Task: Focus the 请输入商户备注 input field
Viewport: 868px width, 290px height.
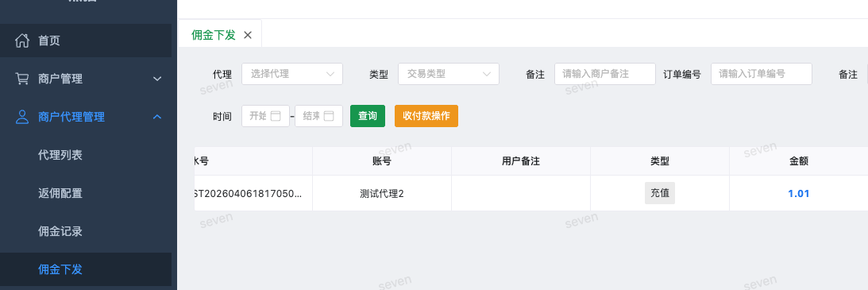Action: click(605, 74)
